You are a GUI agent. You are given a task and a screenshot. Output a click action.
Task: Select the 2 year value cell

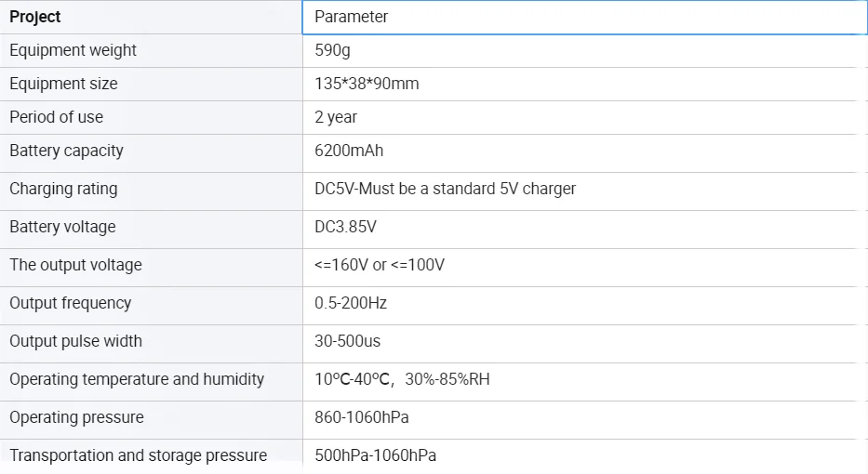point(584,117)
